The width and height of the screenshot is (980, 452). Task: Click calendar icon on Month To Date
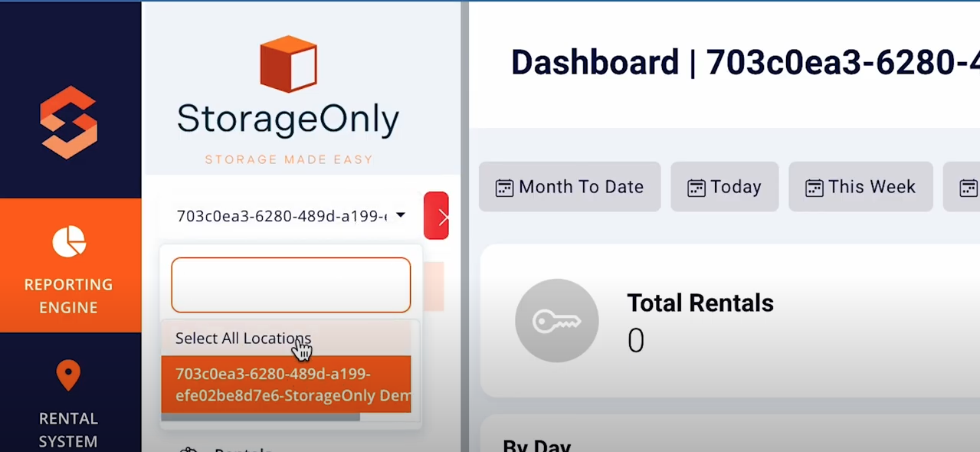pos(504,188)
